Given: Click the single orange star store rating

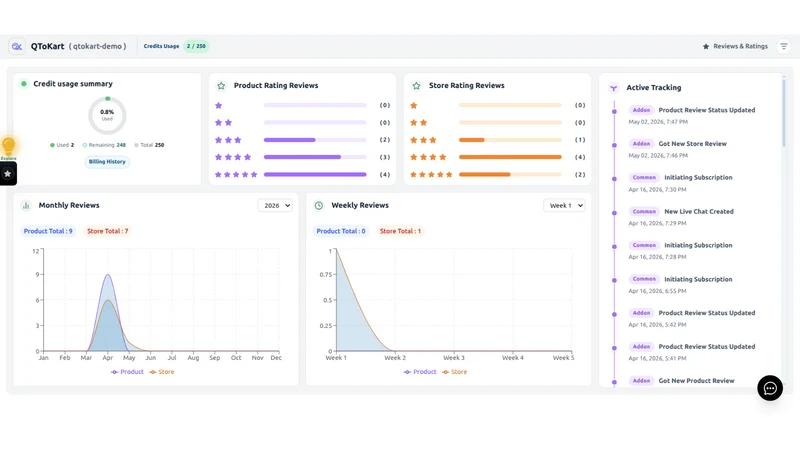Looking at the screenshot, I should (x=414, y=106).
